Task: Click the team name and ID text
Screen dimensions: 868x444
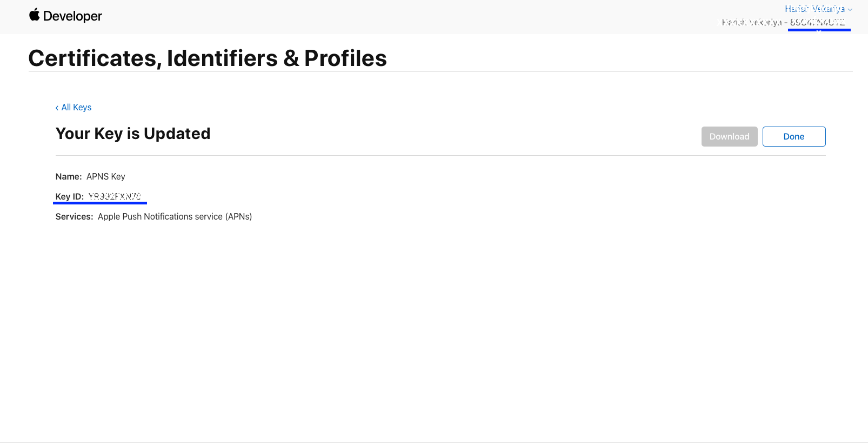Action: pos(783,22)
